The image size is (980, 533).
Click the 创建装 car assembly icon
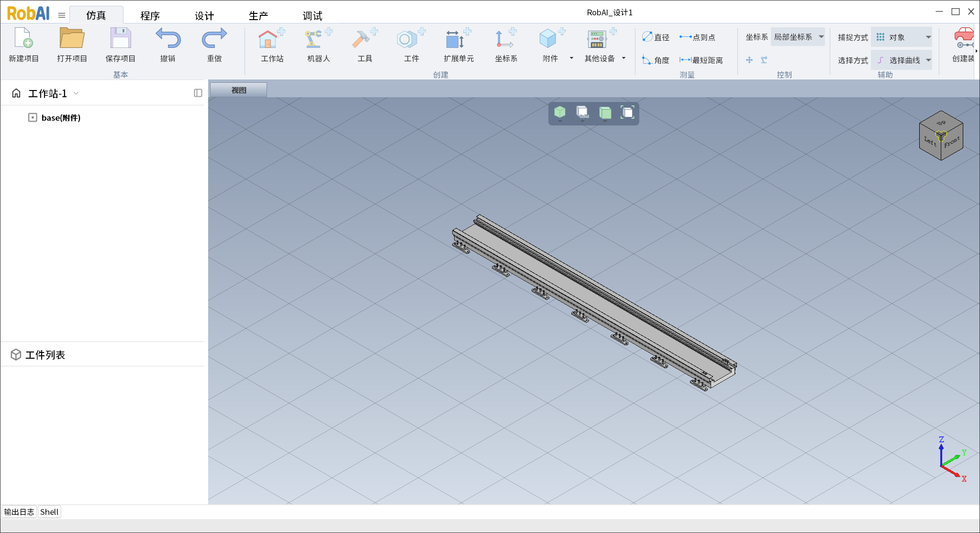tap(964, 38)
